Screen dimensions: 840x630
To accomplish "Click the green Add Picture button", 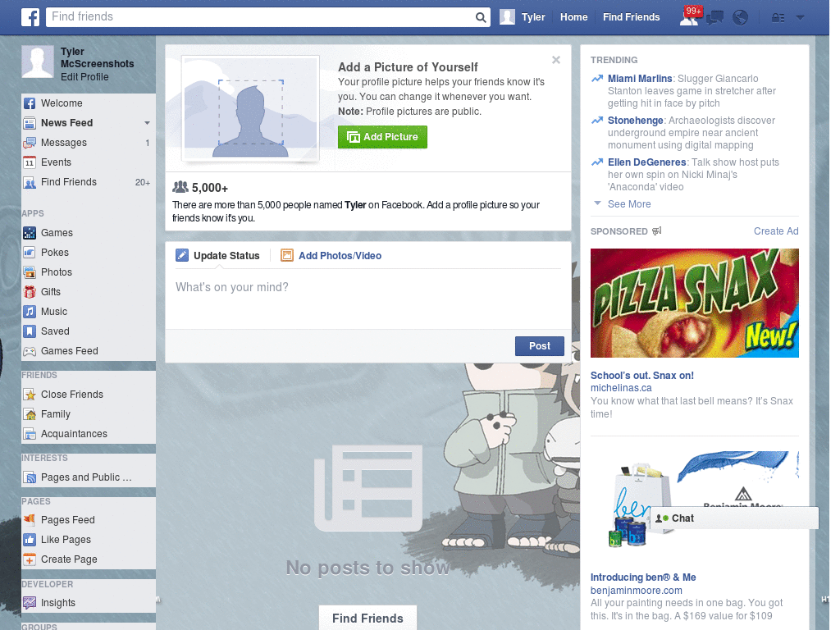I will pyautogui.click(x=382, y=137).
